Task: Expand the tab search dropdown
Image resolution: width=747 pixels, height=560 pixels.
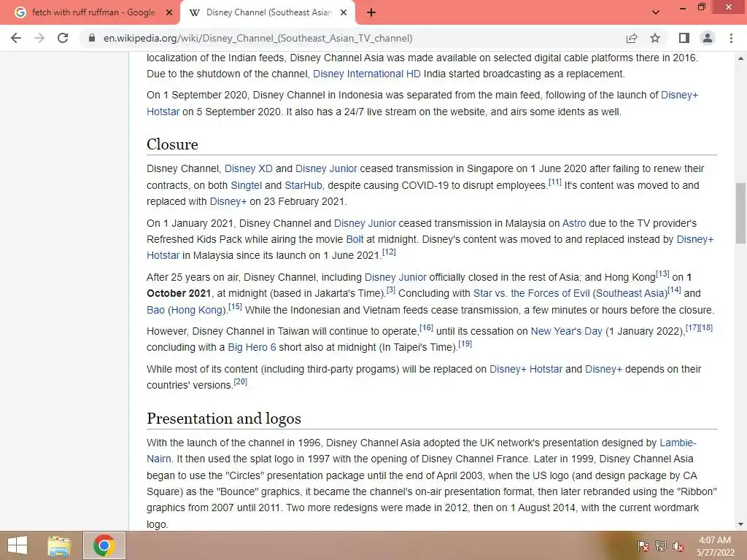Action: pyautogui.click(x=656, y=12)
